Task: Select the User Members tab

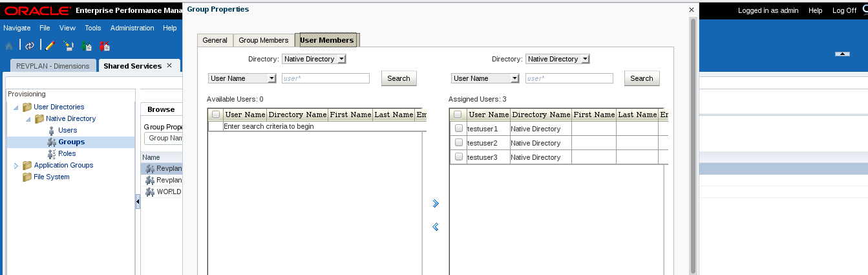Action: 327,40
